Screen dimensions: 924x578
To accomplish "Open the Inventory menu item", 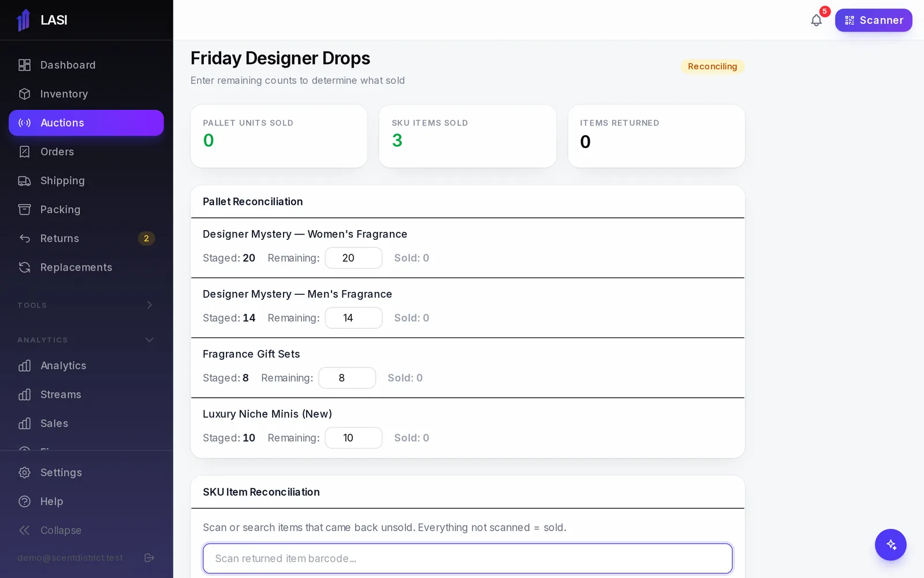I will (x=87, y=94).
